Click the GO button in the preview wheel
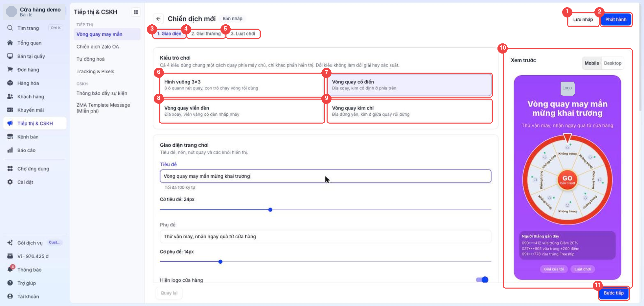 coord(567,179)
